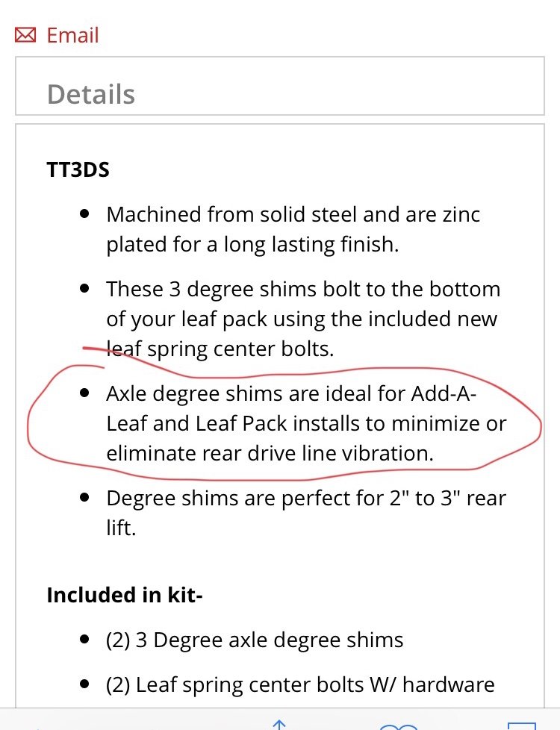Click the TT3DS product heading
This screenshot has height=730, width=560.
(78, 169)
